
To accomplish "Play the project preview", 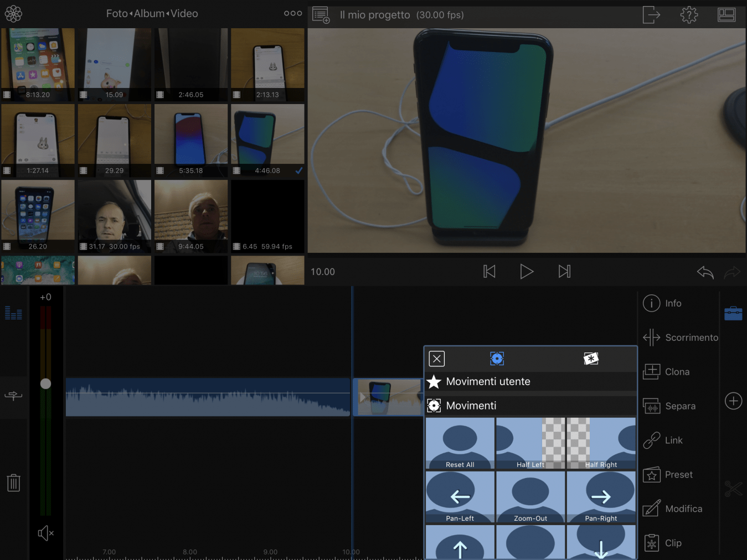I will point(527,272).
